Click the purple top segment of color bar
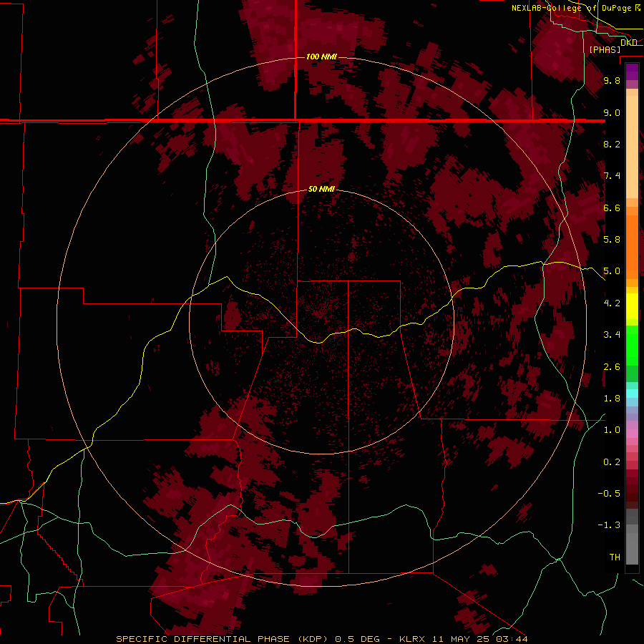This screenshot has width=644, height=644. pyautogui.click(x=632, y=72)
